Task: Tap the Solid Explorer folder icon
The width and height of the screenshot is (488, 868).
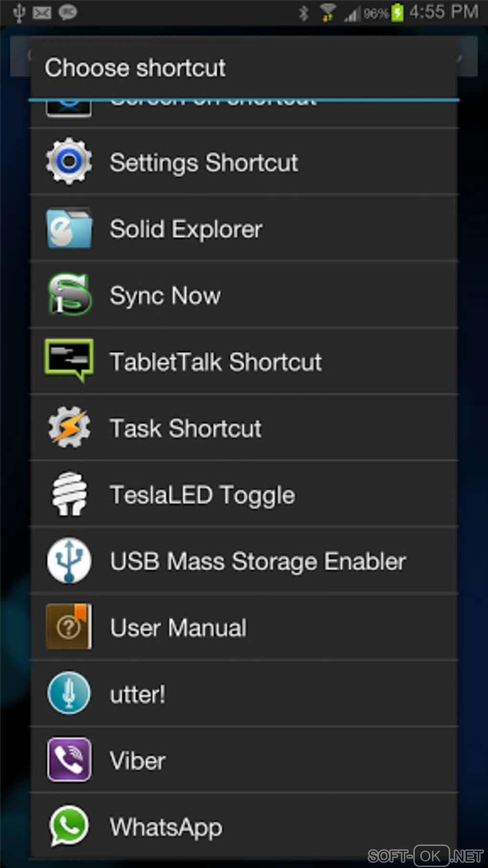Action: click(x=69, y=228)
